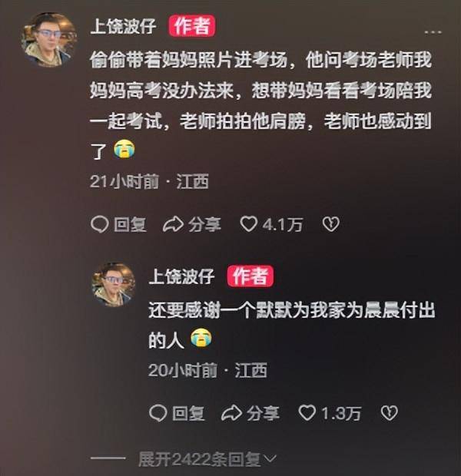Open the three-dot more options menu
This screenshot has height=476, width=461.
[433, 31]
